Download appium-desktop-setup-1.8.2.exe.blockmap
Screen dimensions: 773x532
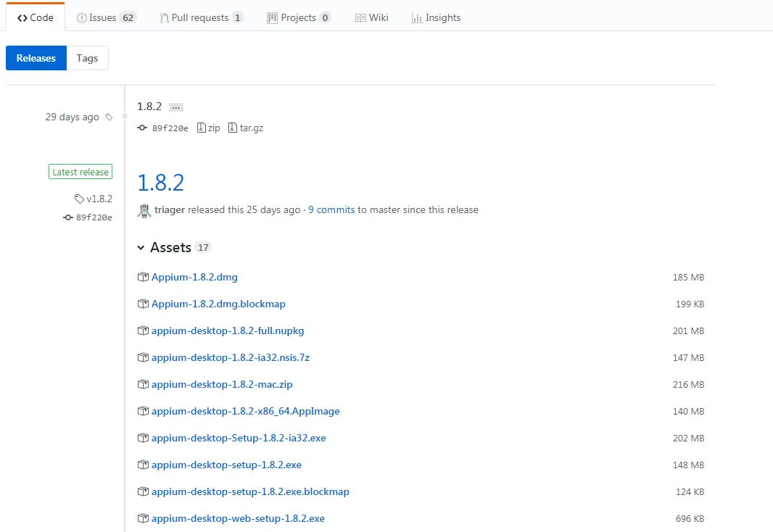[250, 491]
